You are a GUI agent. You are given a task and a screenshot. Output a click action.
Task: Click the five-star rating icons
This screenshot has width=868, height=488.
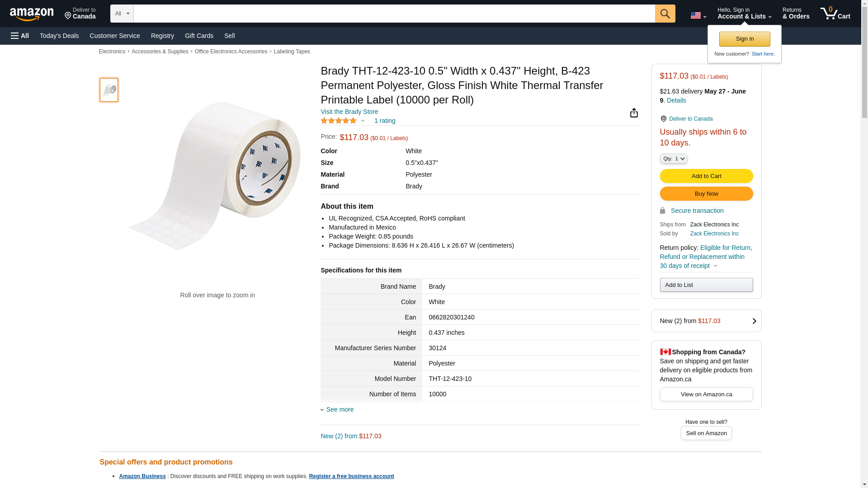[339, 121]
